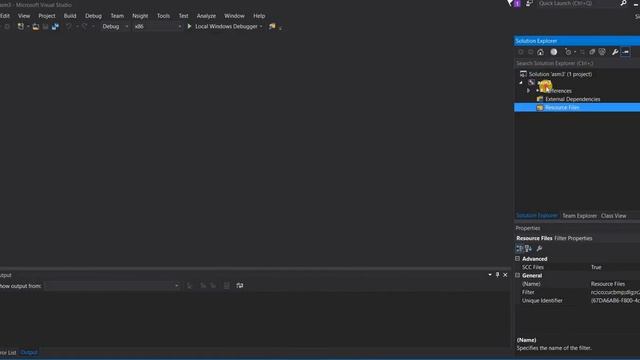Switch to the Error List tab
640x360 pixels.
(8, 353)
